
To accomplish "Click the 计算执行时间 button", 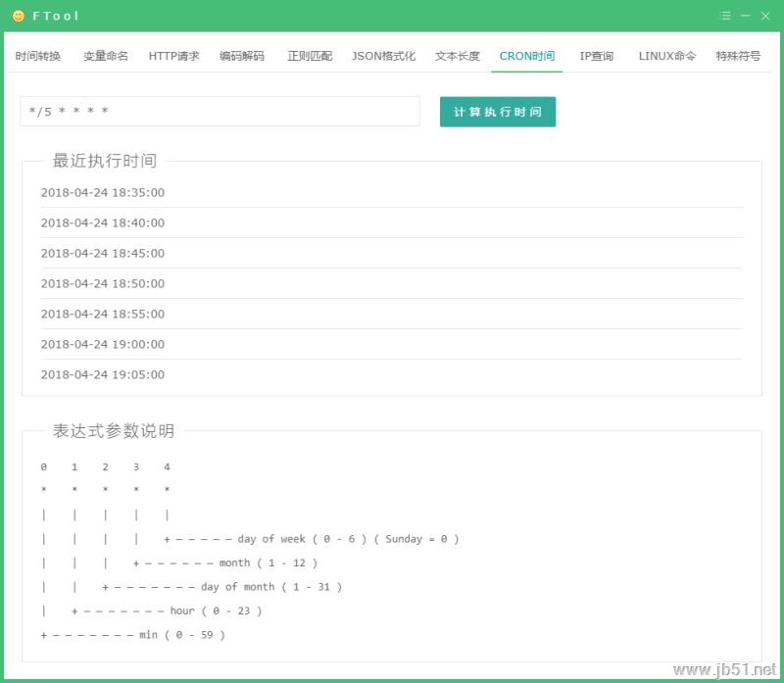I will 498,112.
